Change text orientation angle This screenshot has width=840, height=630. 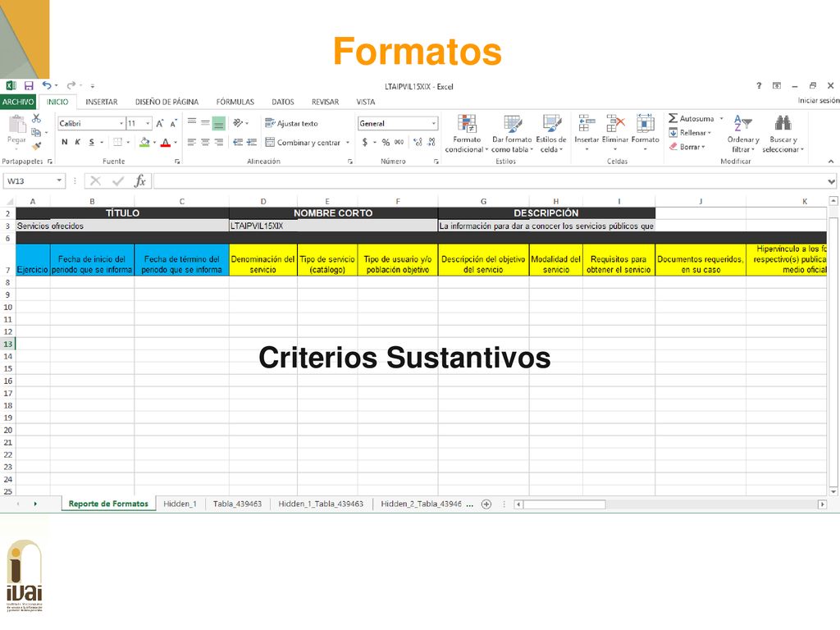coord(238,123)
